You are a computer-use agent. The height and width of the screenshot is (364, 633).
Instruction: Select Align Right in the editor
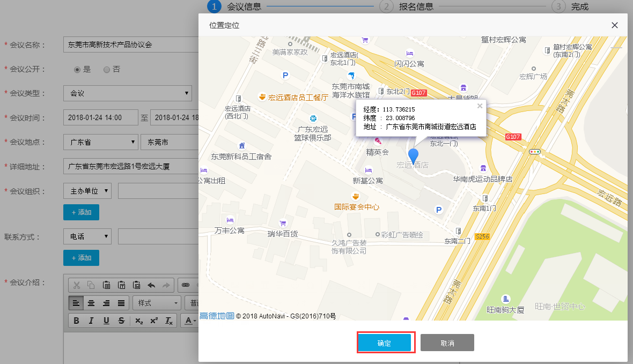pos(106,303)
